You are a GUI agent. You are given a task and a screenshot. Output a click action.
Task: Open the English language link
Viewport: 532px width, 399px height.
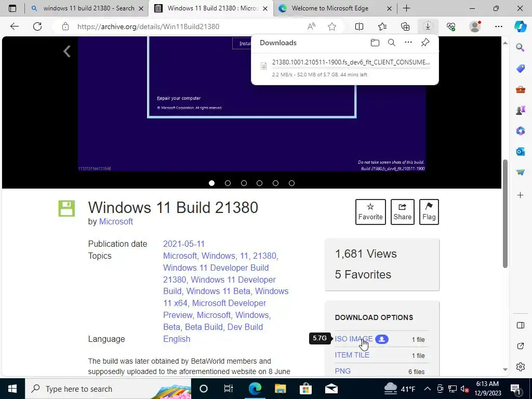click(x=177, y=339)
